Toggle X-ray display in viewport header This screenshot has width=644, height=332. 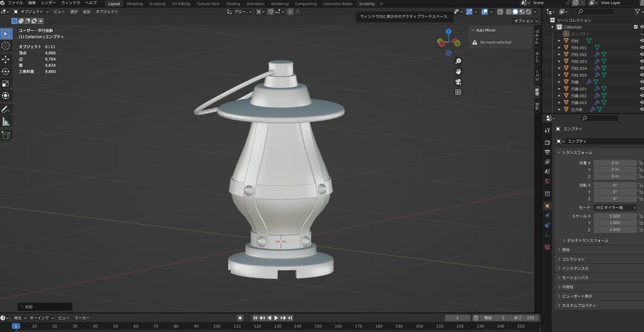coord(500,12)
